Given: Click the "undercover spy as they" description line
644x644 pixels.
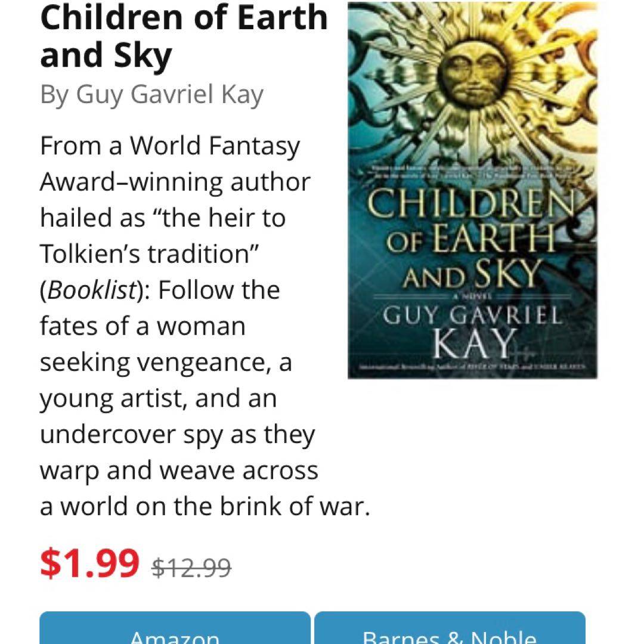Looking at the screenshot, I should (x=177, y=435).
